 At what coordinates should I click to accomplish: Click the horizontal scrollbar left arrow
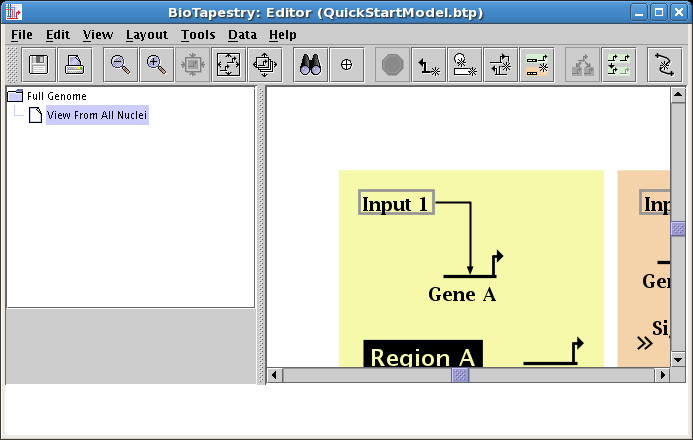275,375
